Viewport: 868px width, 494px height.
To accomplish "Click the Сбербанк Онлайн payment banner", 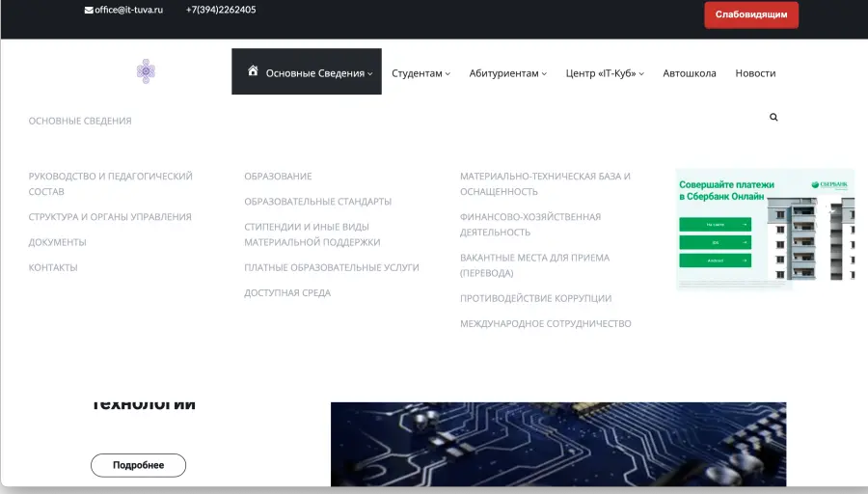I will click(x=765, y=229).
